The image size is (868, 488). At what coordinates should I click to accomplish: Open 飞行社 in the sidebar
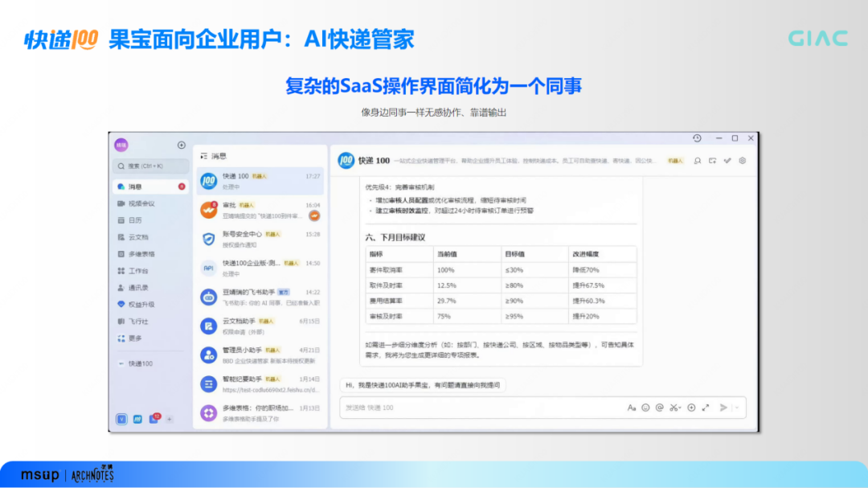(150, 322)
